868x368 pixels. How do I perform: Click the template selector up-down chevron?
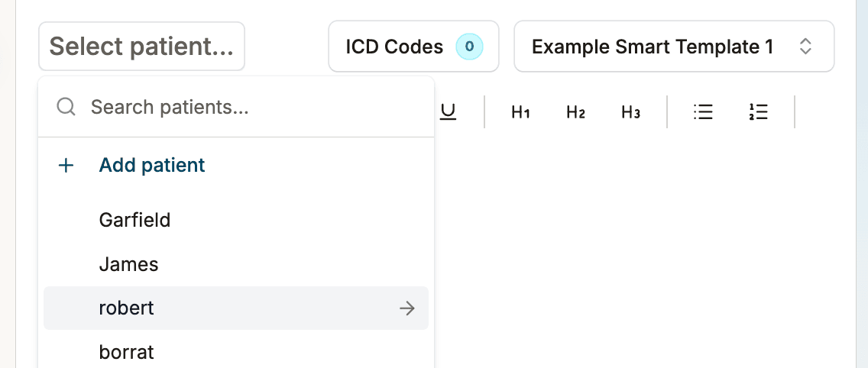(x=805, y=47)
